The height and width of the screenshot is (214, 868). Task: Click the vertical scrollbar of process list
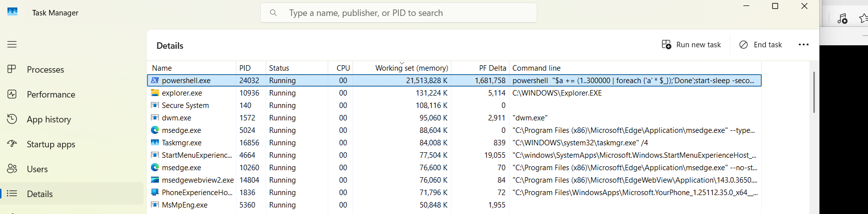[814, 92]
